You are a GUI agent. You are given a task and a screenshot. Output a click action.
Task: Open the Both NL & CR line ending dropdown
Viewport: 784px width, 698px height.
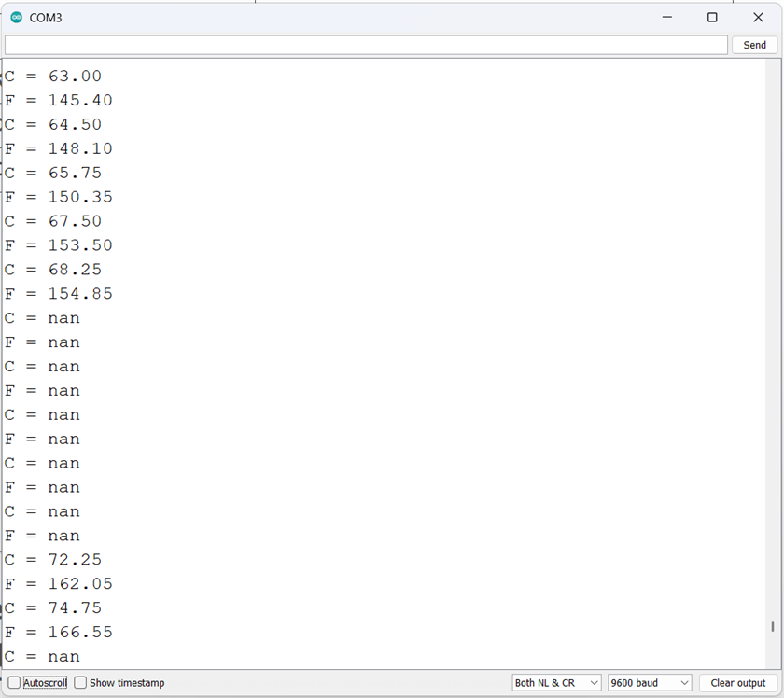(x=556, y=682)
